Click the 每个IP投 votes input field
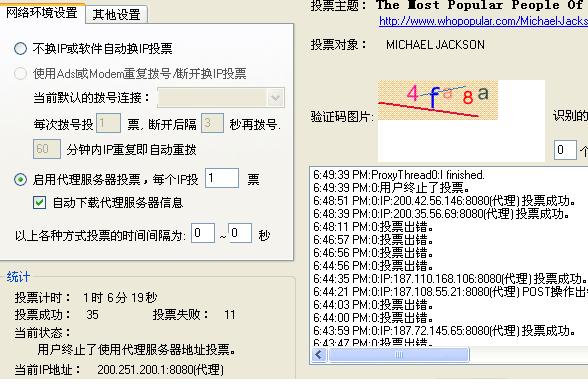Image resolution: width=588 pixels, height=384 pixels. click(x=222, y=178)
